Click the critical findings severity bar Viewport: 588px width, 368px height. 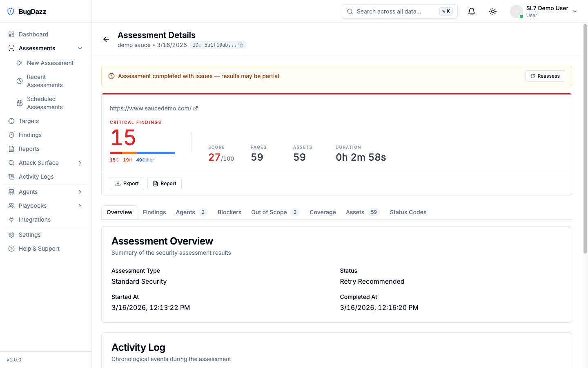point(143,153)
